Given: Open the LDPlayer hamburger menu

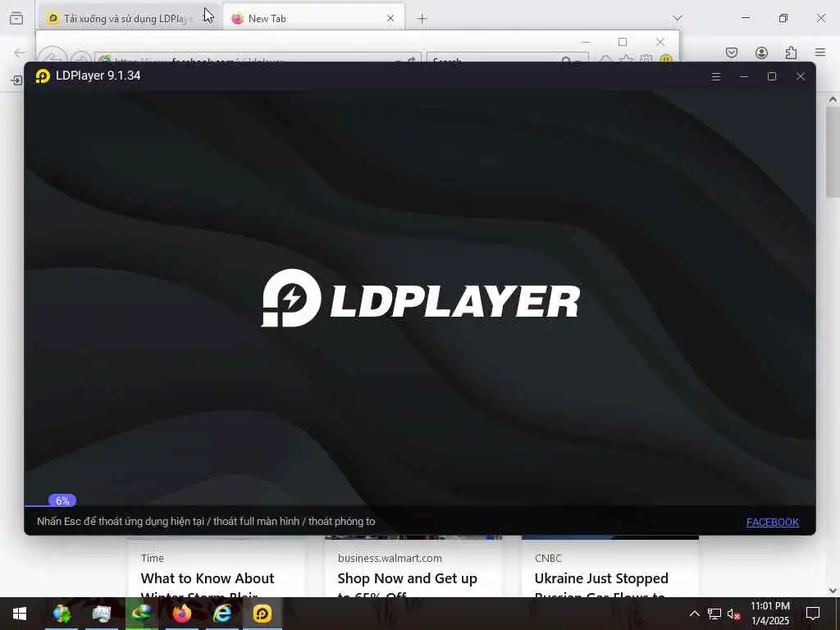Looking at the screenshot, I should (x=715, y=76).
